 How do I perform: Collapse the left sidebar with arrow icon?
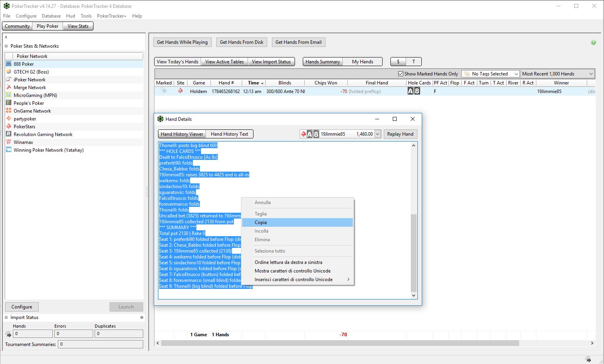(6, 37)
